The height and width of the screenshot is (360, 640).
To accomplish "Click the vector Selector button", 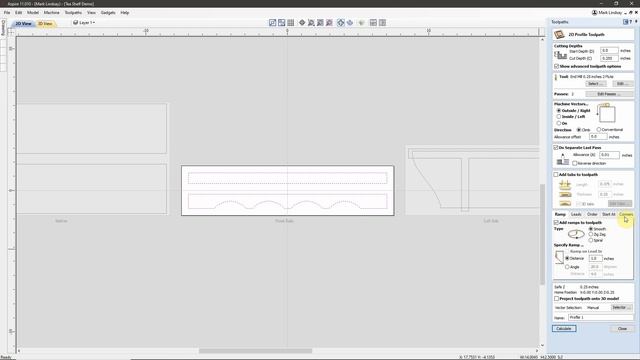I will point(622,308).
